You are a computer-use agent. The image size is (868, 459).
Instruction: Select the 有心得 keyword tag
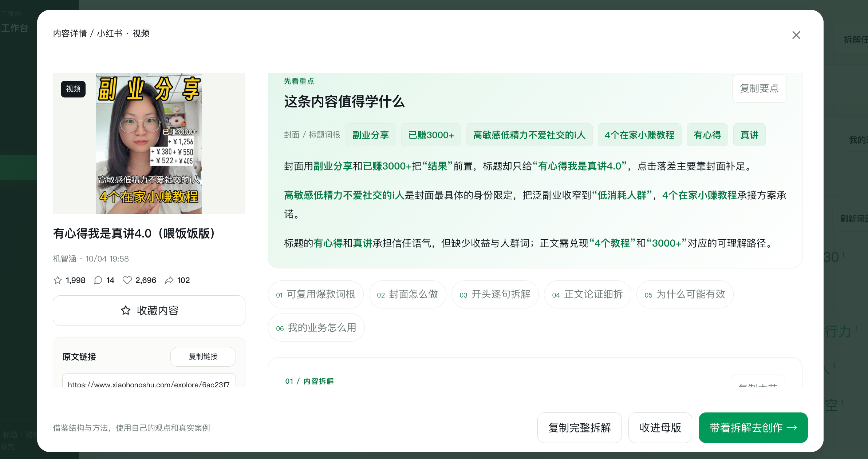[x=707, y=135]
